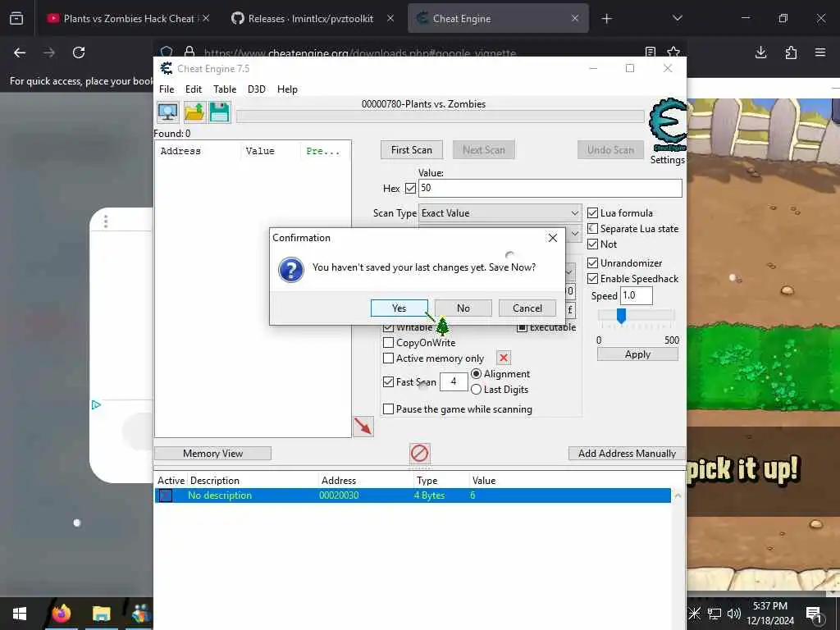Reload the browser page
Screen dimensions: 840x630
79,52
